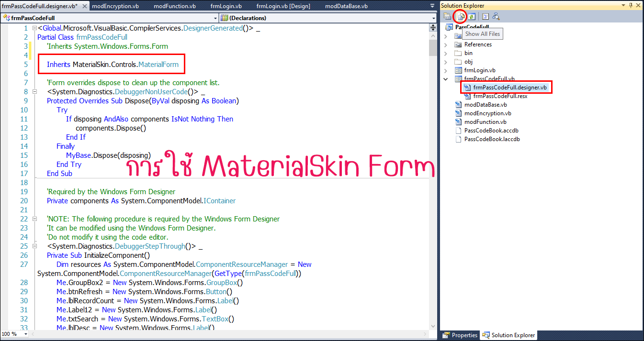Refresh the Solution Explorer
This screenshot has height=341, width=644.
tap(471, 16)
